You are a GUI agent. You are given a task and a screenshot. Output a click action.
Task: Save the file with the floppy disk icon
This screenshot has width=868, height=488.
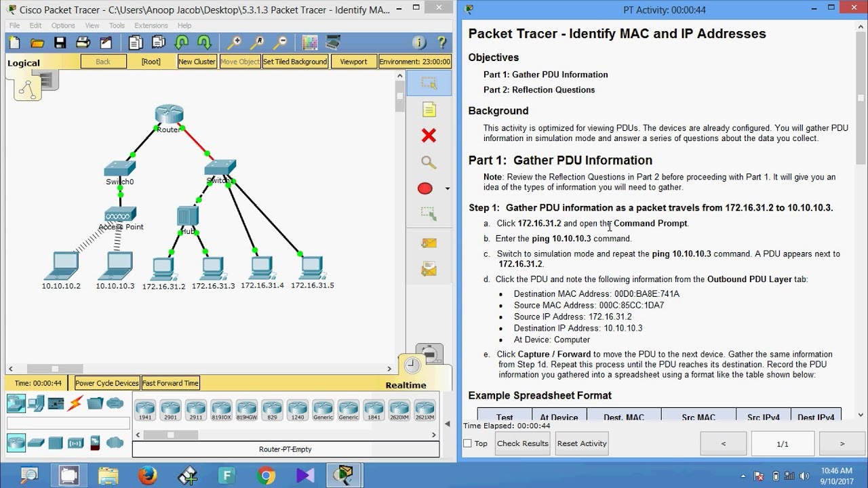coord(60,43)
